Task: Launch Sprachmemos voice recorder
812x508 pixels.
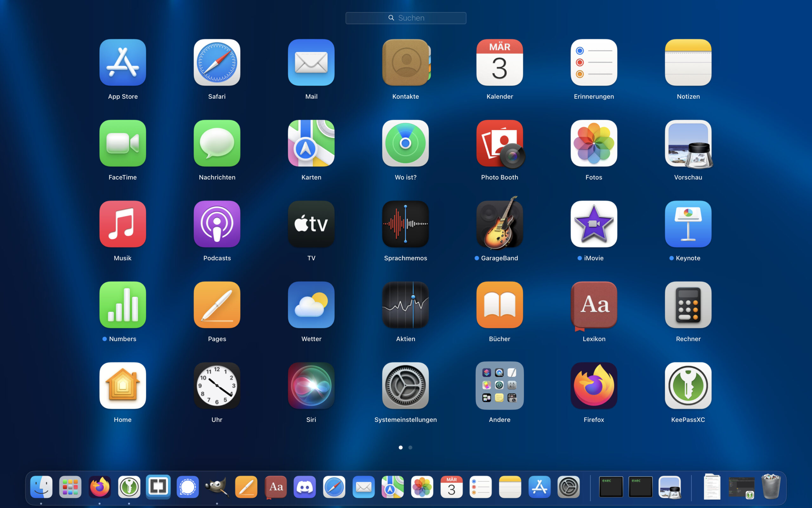Action: pyautogui.click(x=405, y=224)
